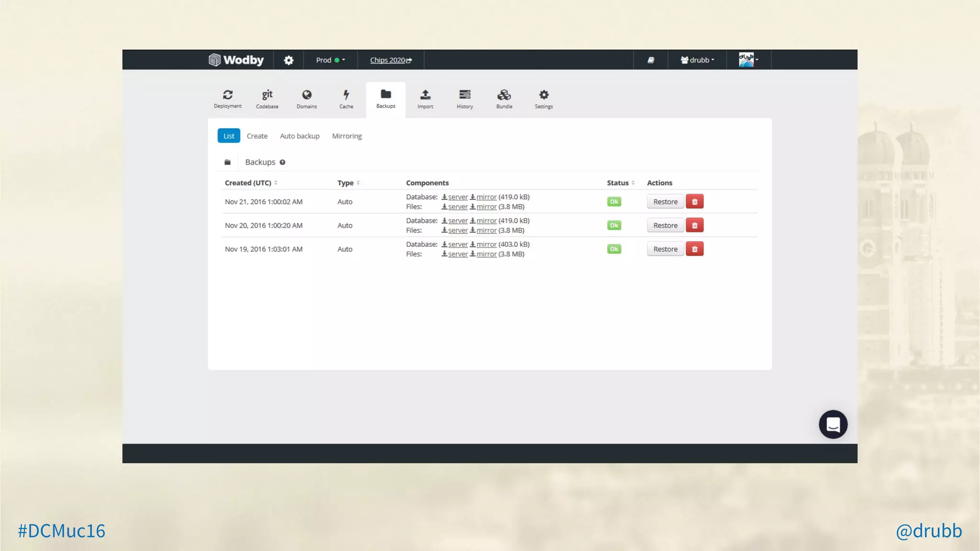Delete the Nov 21 backup
Screen dimensions: 980x551
694,201
